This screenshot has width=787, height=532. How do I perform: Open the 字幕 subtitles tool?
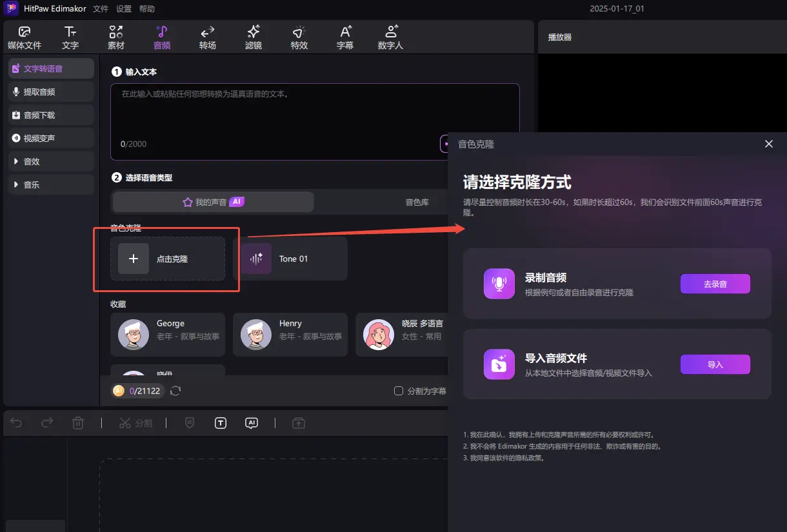[344, 36]
